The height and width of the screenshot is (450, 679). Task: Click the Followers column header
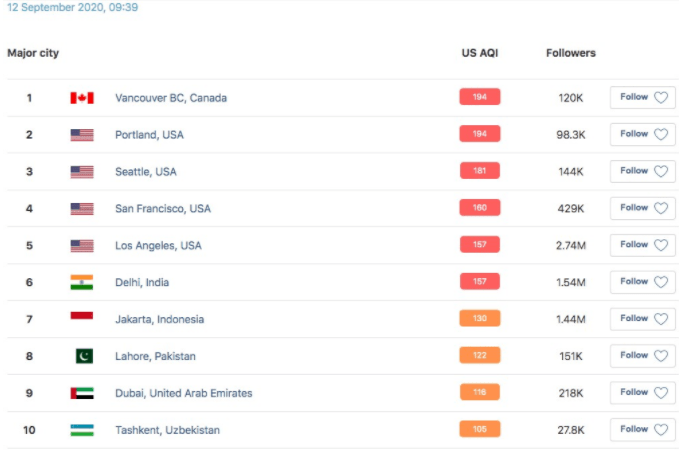pyautogui.click(x=571, y=53)
